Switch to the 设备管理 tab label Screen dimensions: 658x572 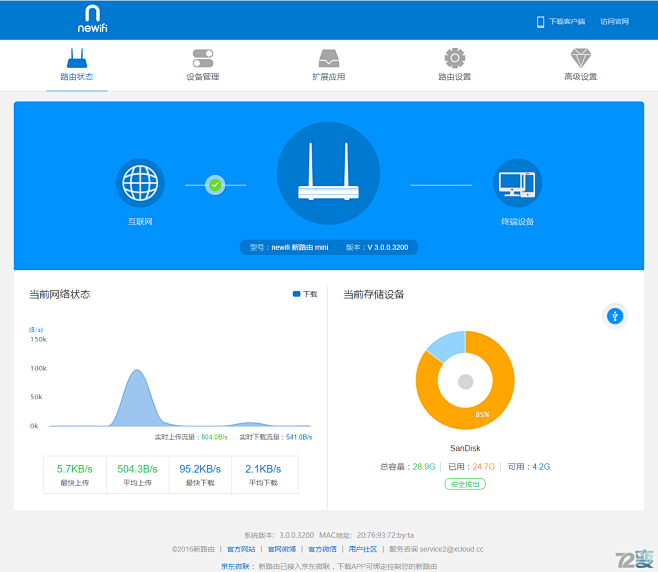[x=203, y=77]
